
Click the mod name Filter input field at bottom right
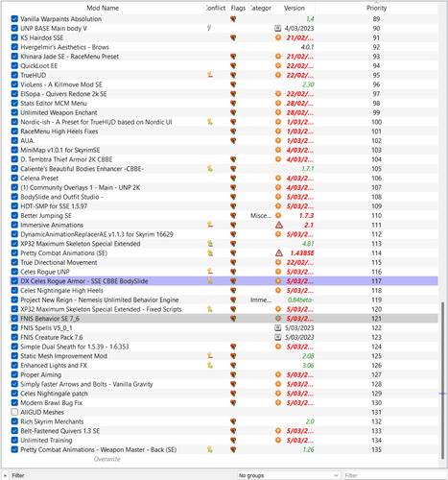(x=395, y=475)
